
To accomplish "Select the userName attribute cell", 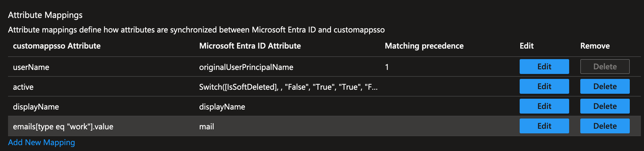I will (x=31, y=67).
